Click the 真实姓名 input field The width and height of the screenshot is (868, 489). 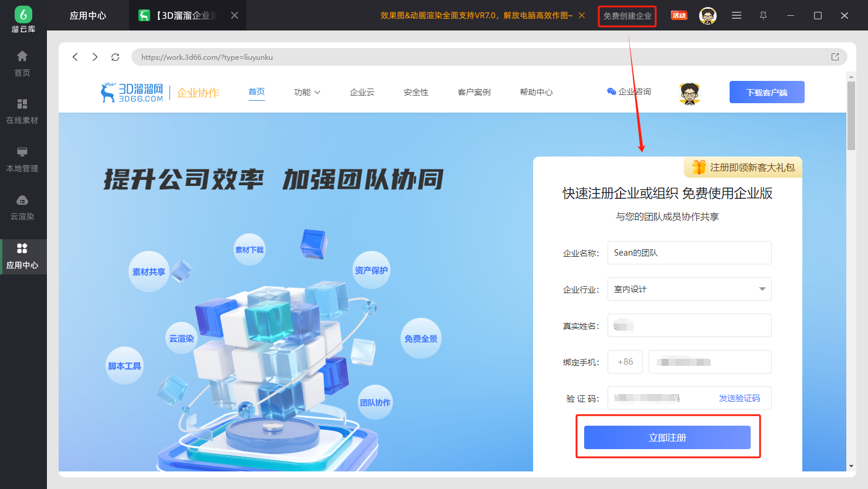(x=690, y=325)
